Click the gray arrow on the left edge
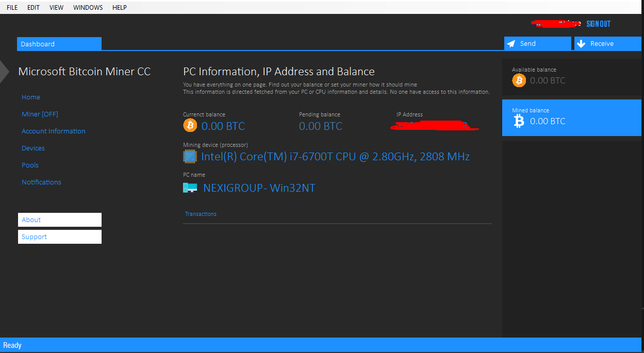The width and height of the screenshot is (644, 353). coord(4,72)
